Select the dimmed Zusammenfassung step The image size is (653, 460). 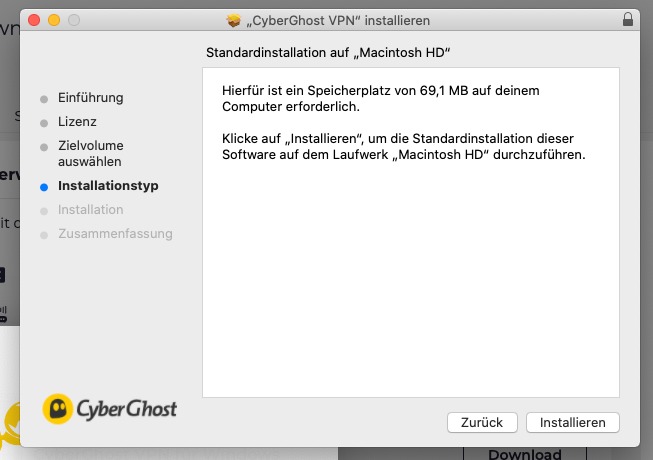115,234
